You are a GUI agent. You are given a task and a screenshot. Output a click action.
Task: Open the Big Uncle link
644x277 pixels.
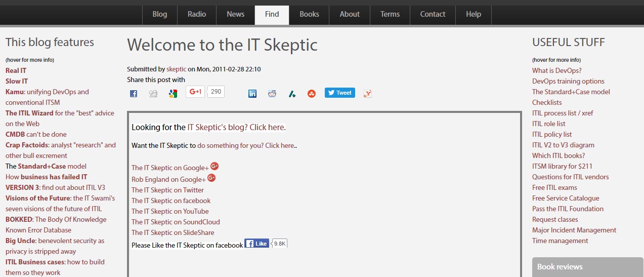pos(55,246)
